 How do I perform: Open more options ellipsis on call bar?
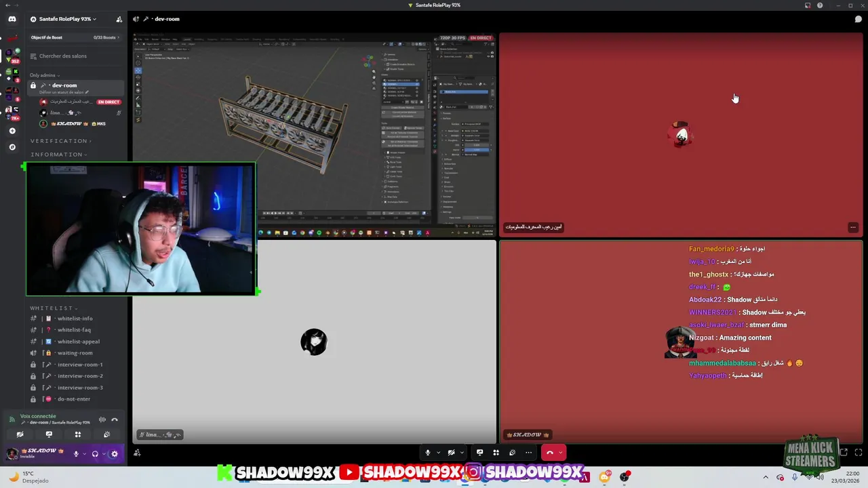pyautogui.click(x=528, y=452)
